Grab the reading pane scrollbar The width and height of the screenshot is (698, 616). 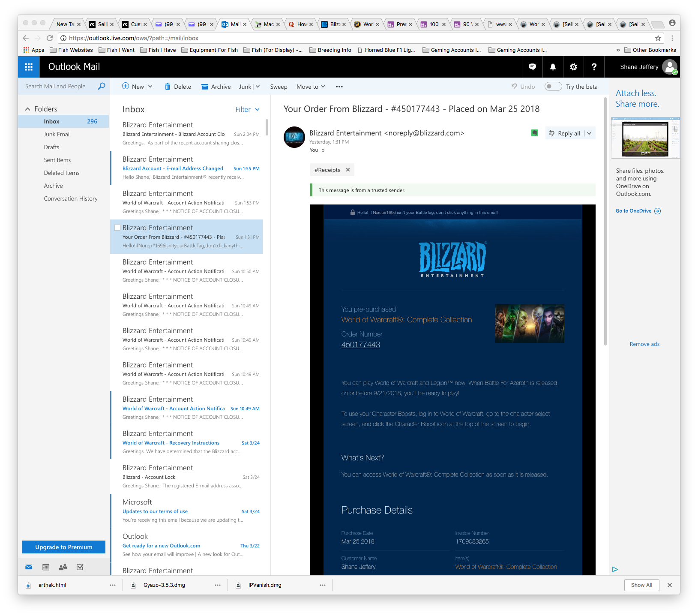605,222
